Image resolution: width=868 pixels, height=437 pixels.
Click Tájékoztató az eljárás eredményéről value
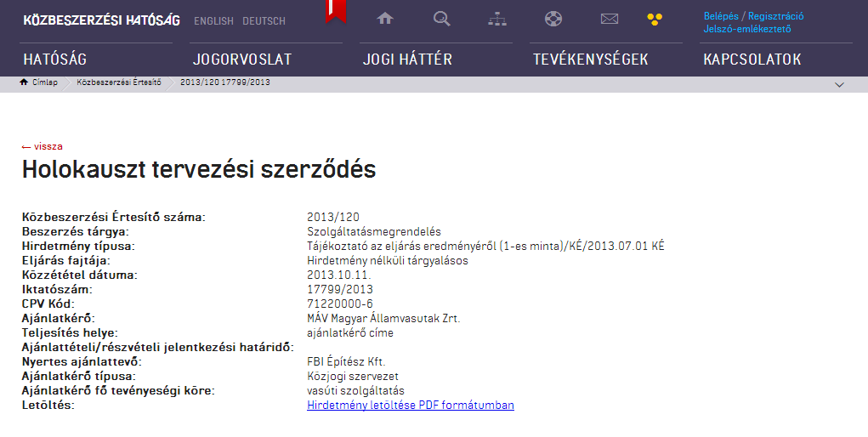pyautogui.click(x=485, y=246)
